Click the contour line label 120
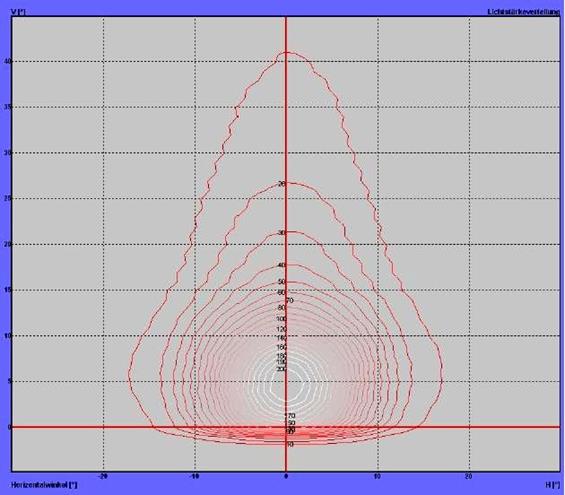The image size is (565, 495). click(281, 329)
